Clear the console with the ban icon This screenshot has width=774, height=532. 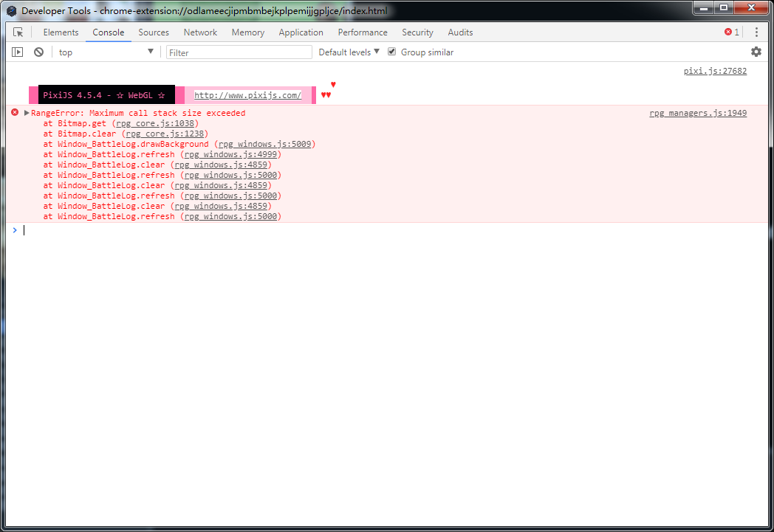pos(38,52)
